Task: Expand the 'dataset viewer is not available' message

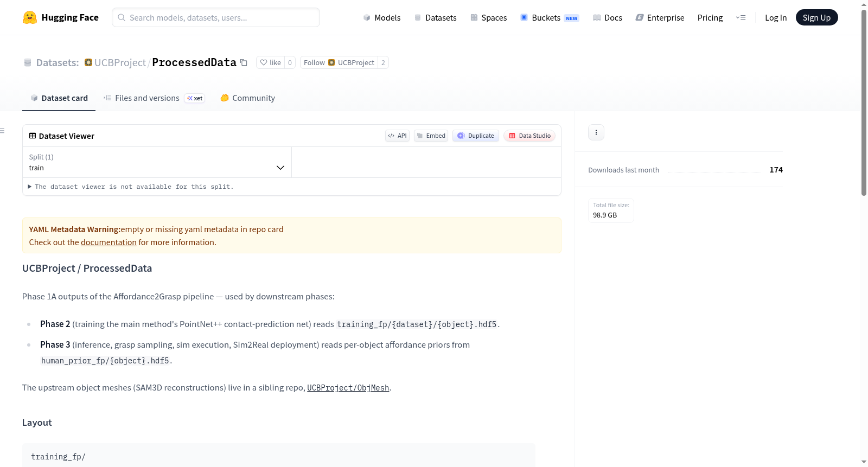Action: pyautogui.click(x=131, y=187)
